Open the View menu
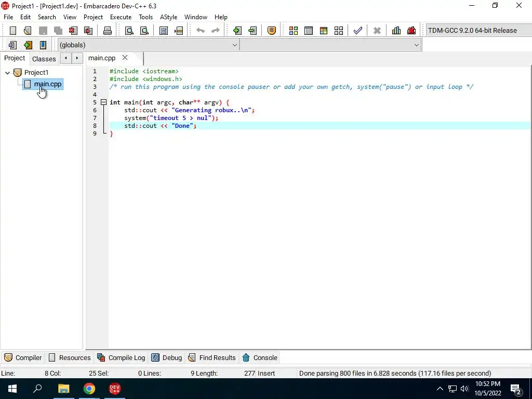This screenshot has width=532, height=399. click(x=70, y=17)
